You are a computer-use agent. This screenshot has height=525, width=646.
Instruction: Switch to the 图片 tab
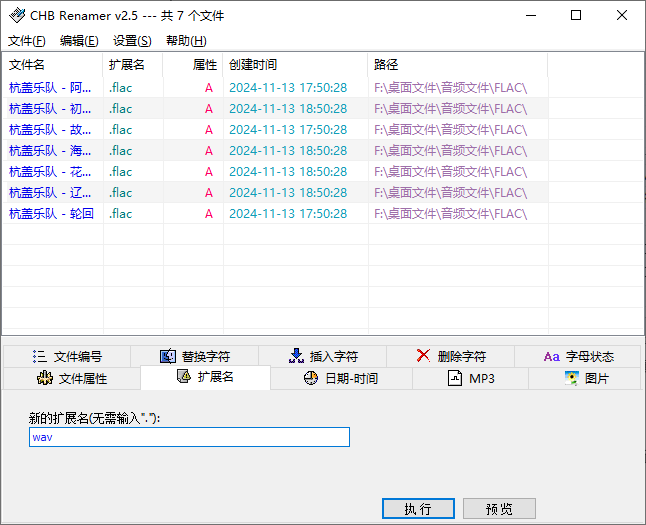pyautogui.click(x=585, y=378)
